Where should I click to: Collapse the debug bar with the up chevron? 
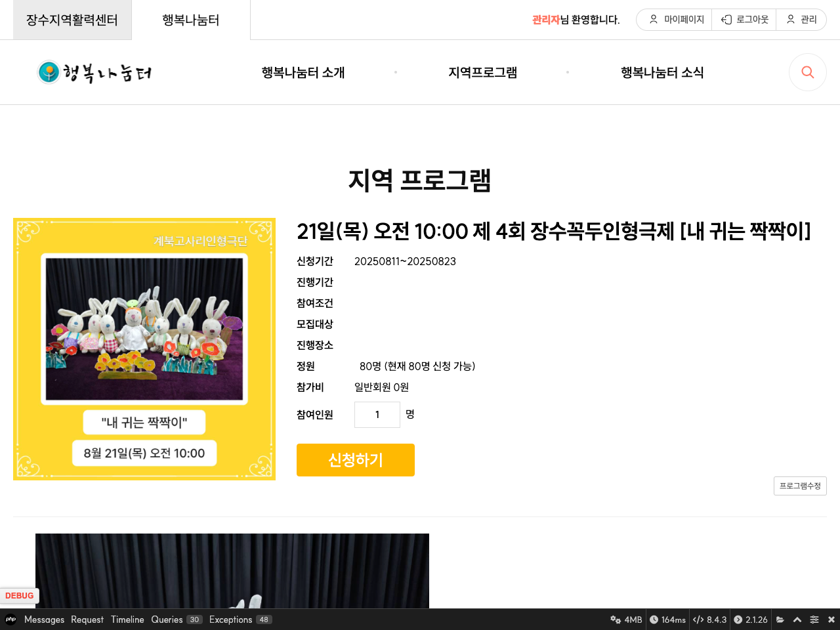pos(797,619)
